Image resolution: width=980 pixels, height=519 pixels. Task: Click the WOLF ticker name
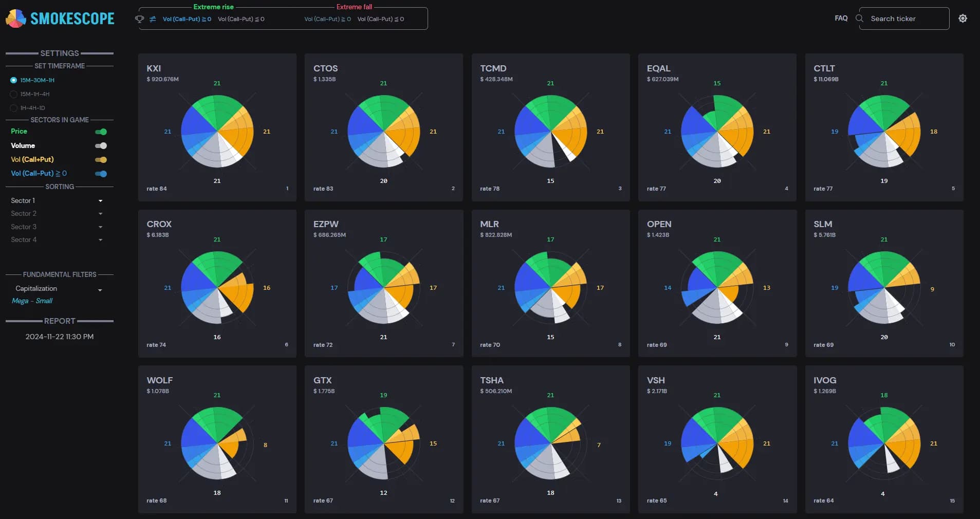tap(160, 380)
